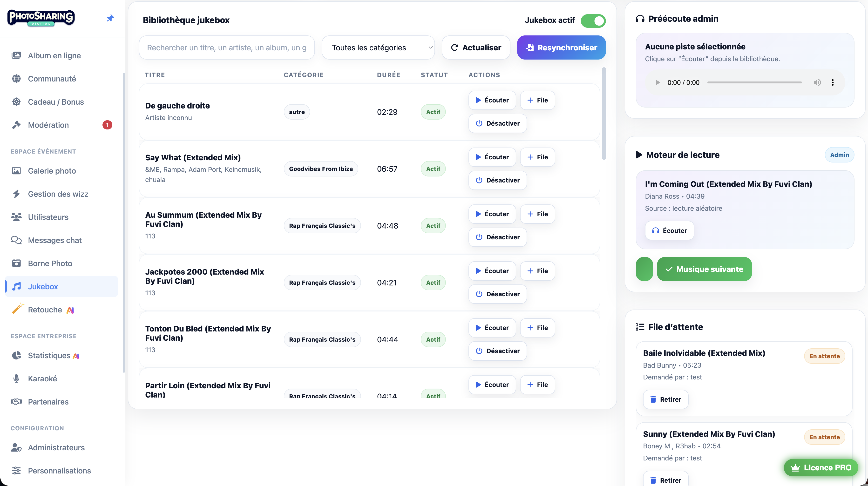The width and height of the screenshot is (868, 486).
Task: Open the Toutes les catégories dropdown
Action: pos(378,47)
